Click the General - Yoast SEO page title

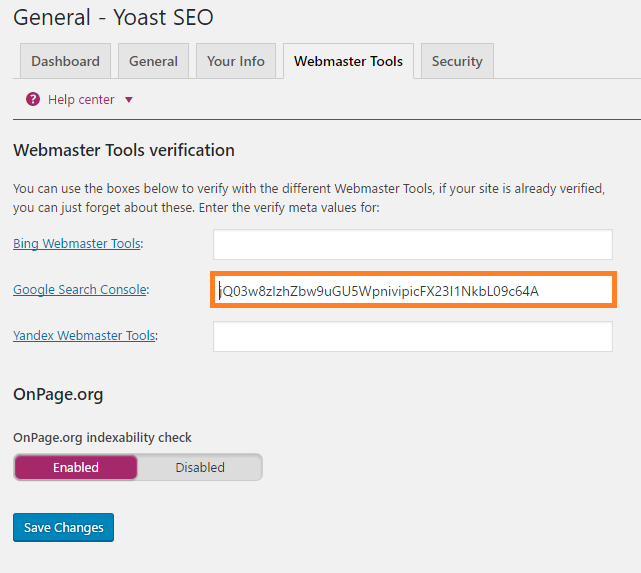pyautogui.click(x=113, y=18)
